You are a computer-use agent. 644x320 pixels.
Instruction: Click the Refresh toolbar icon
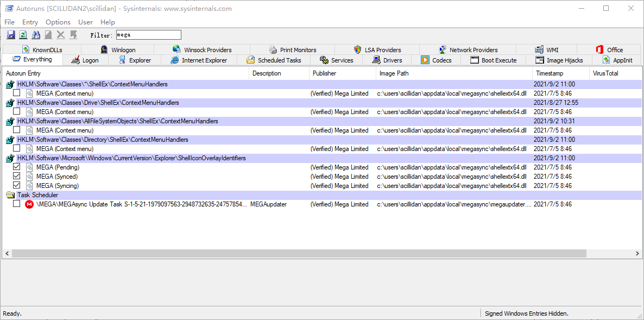[x=23, y=35]
